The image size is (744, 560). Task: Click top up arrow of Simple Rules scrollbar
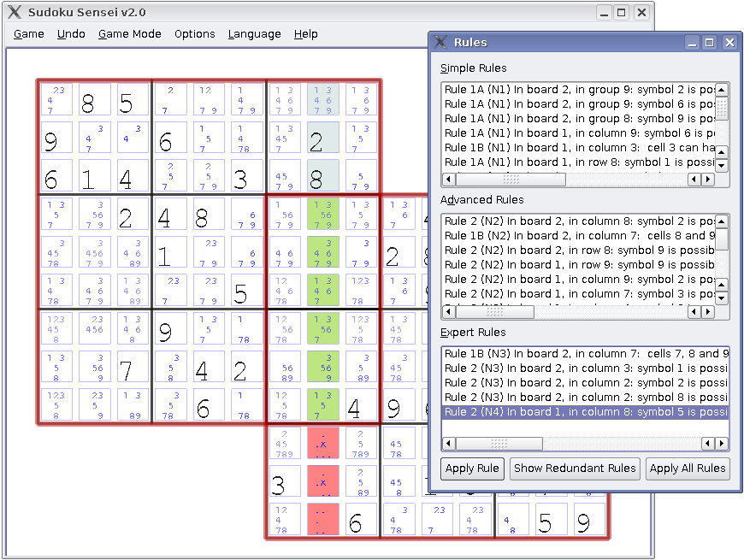[x=721, y=90]
